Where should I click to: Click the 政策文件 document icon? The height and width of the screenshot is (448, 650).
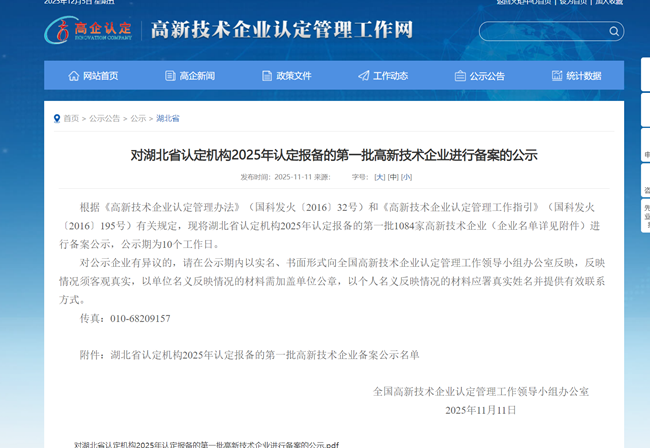pos(267,76)
